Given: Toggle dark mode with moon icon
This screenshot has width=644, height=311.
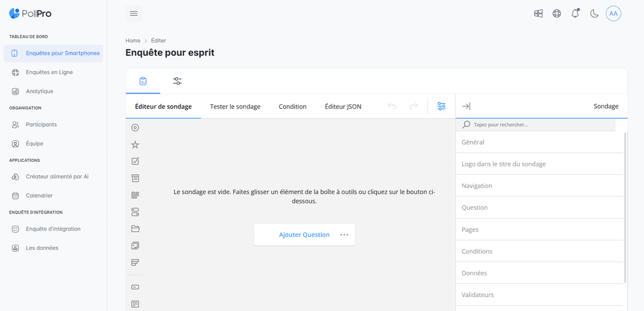Looking at the screenshot, I should (x=594, y=13).
